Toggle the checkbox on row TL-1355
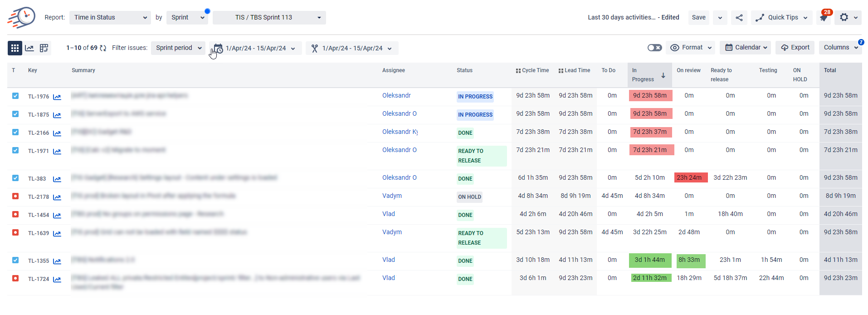868x315 pixels. click(15, 260)
